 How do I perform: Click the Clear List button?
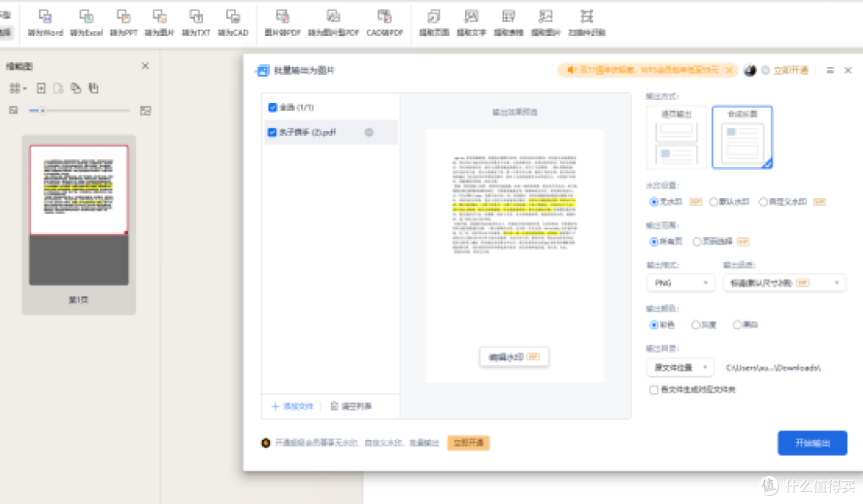351,406
